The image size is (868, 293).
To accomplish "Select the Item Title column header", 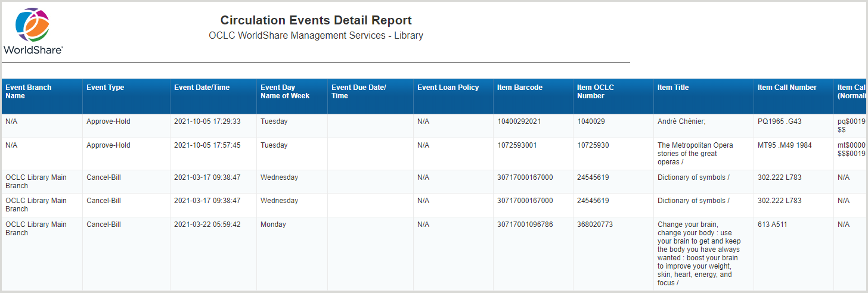I will [x=673, y=88].
